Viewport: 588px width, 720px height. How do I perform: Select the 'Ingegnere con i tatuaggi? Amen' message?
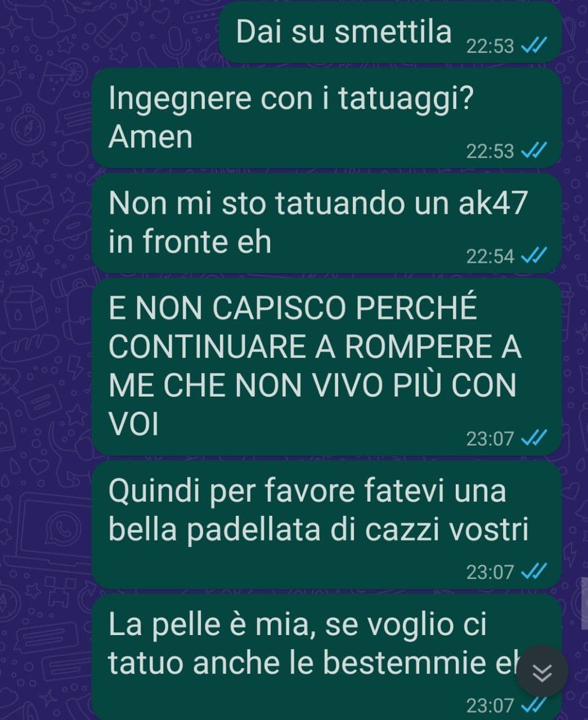tap(327, 118)
